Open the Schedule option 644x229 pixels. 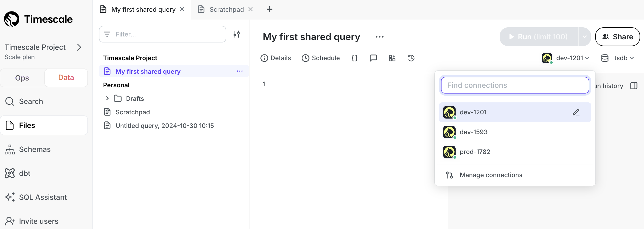(x=321, y=58)
